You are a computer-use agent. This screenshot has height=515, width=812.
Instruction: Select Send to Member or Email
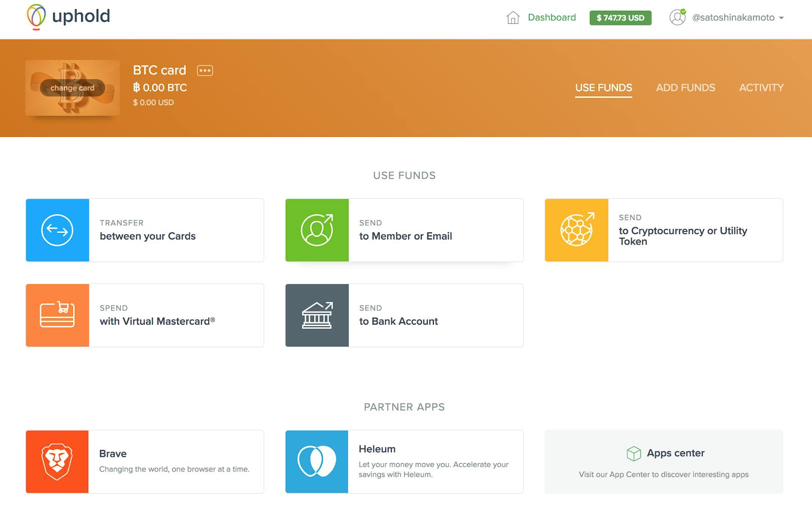(x=405, y=230)
